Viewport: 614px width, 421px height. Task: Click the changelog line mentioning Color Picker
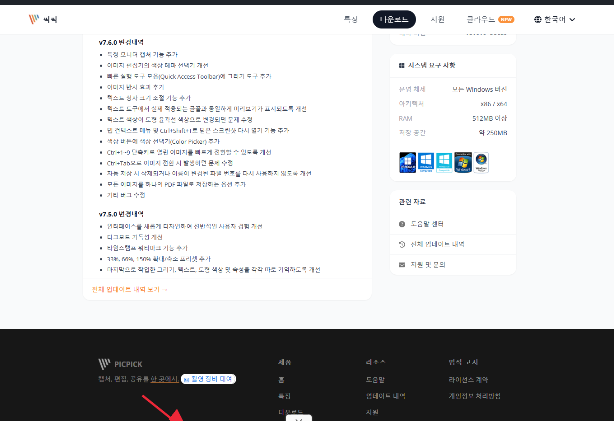(163, 141)
